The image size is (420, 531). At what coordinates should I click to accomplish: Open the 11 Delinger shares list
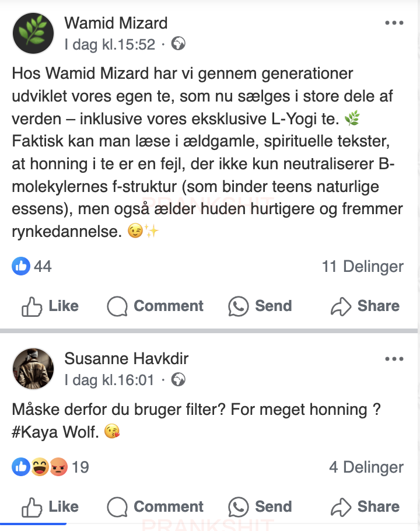click(362, 267)
